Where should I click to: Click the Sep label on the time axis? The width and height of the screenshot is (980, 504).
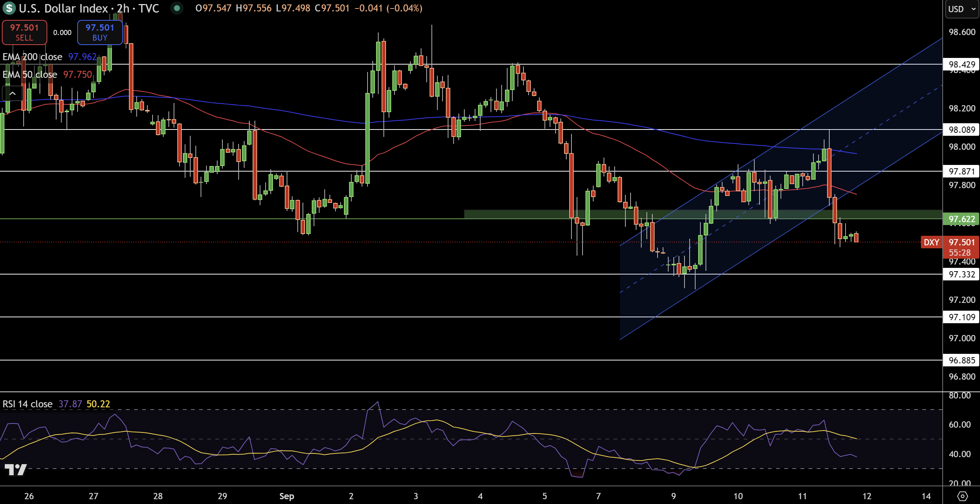click(287, 496)
